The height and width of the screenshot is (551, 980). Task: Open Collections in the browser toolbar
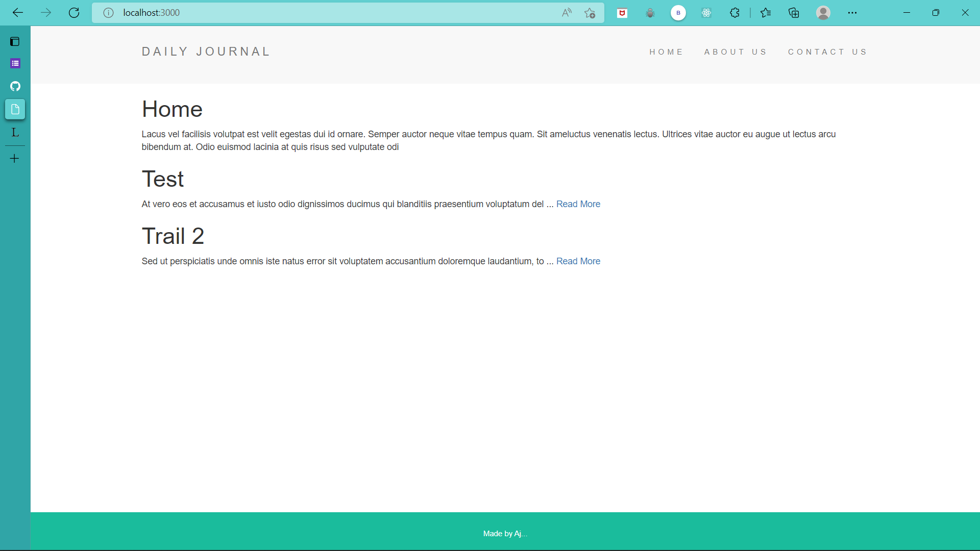tap(794, 13)
